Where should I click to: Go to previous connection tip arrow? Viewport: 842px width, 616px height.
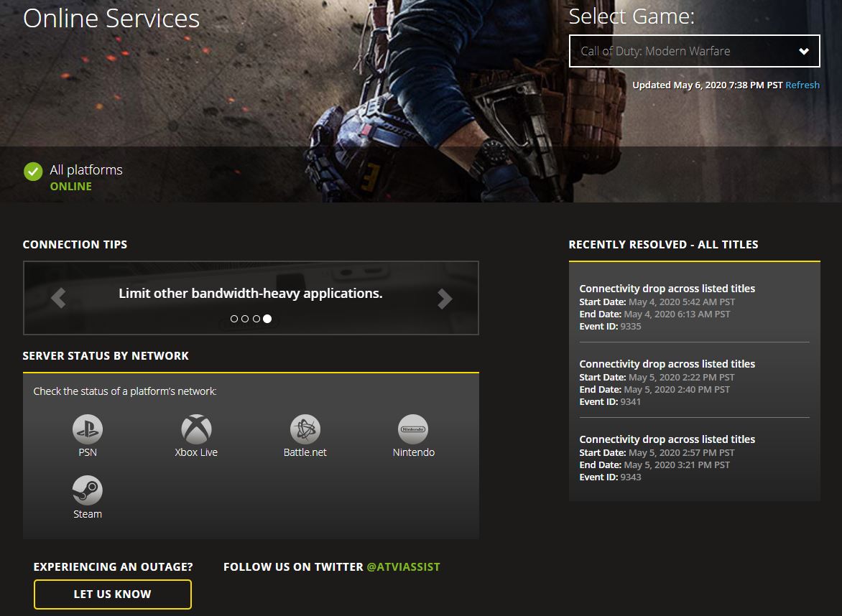(58, 299)
